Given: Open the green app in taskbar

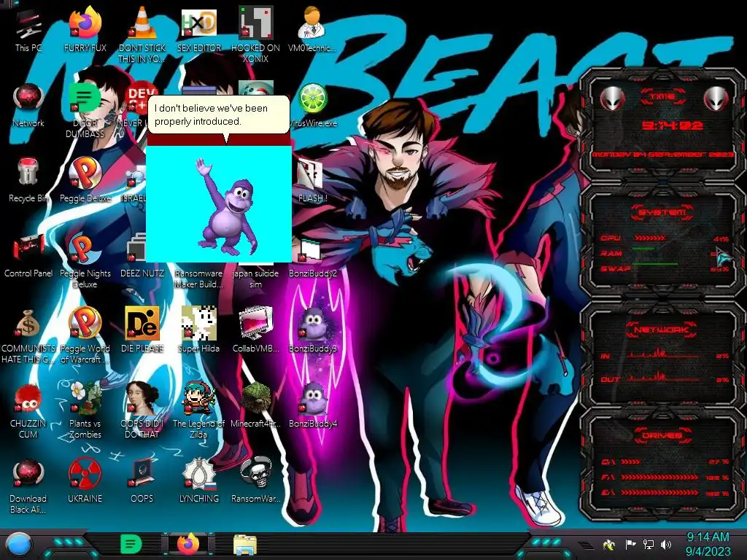Looking at the screenshot, I should [x=131, y=544].
